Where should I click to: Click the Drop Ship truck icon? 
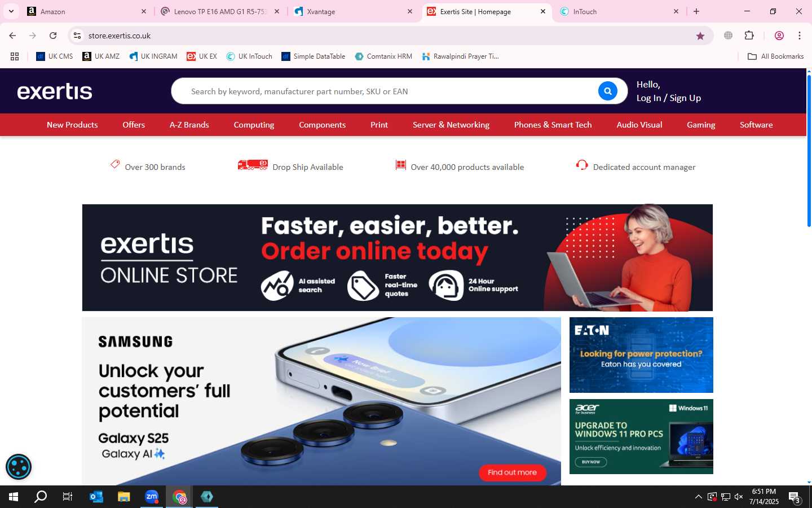click(x=253, y=165)
